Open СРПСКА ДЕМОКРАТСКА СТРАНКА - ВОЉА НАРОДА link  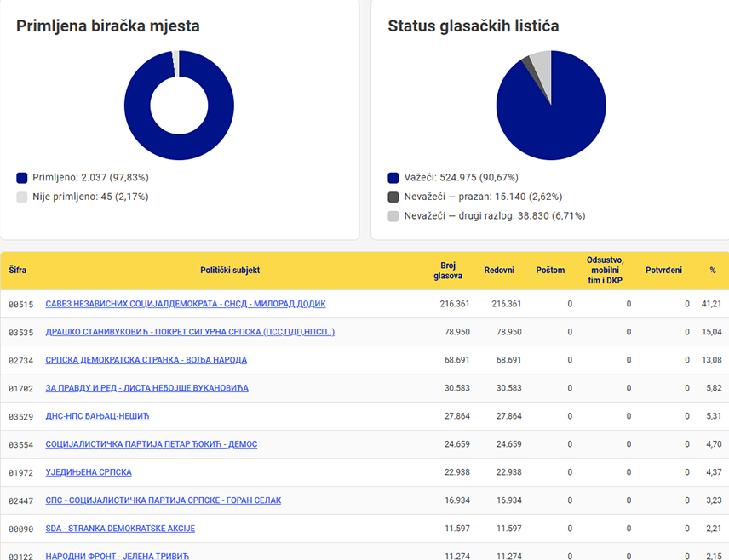(146, 360)
